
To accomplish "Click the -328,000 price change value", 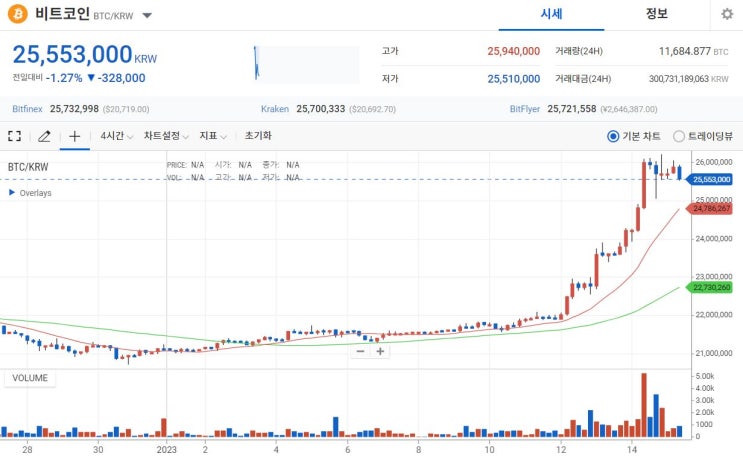I will pyautogui.click(x=121, y=78).
